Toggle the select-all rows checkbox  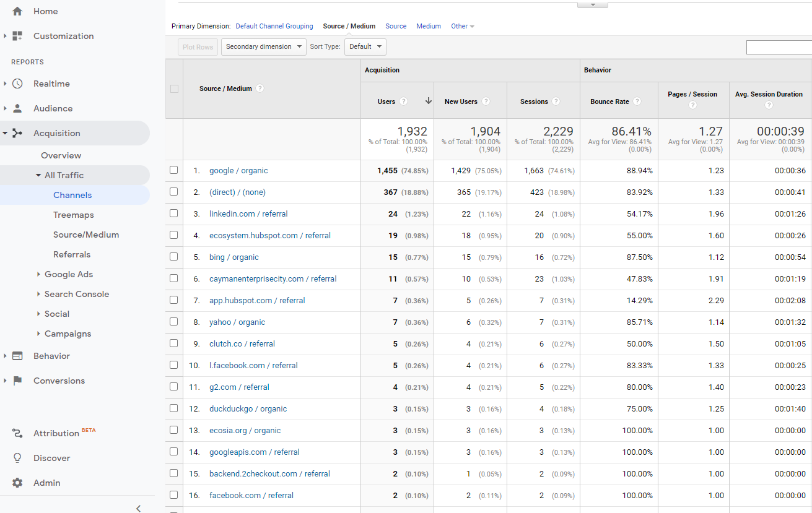point(174,88)
